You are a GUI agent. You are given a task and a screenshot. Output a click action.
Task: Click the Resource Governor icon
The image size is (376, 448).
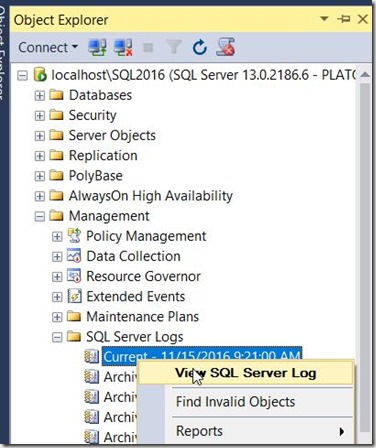74,276
